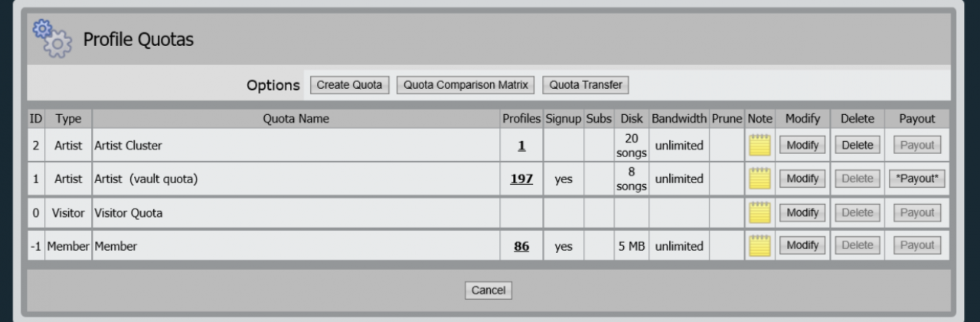The image size is (980, 322).
Task: Modify the Visitor Quota row
Action: [802, 212]
